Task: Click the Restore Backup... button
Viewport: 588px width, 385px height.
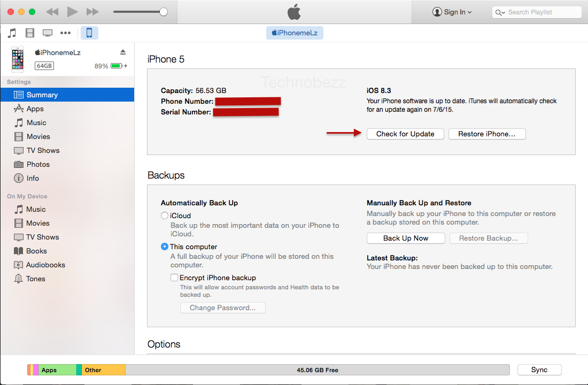Action: coord(489,238)
